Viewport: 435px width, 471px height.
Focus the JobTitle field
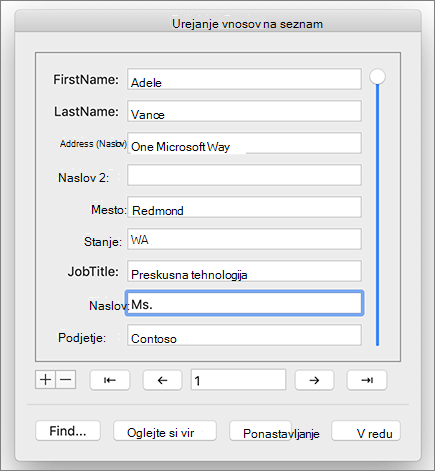(244, 271)
